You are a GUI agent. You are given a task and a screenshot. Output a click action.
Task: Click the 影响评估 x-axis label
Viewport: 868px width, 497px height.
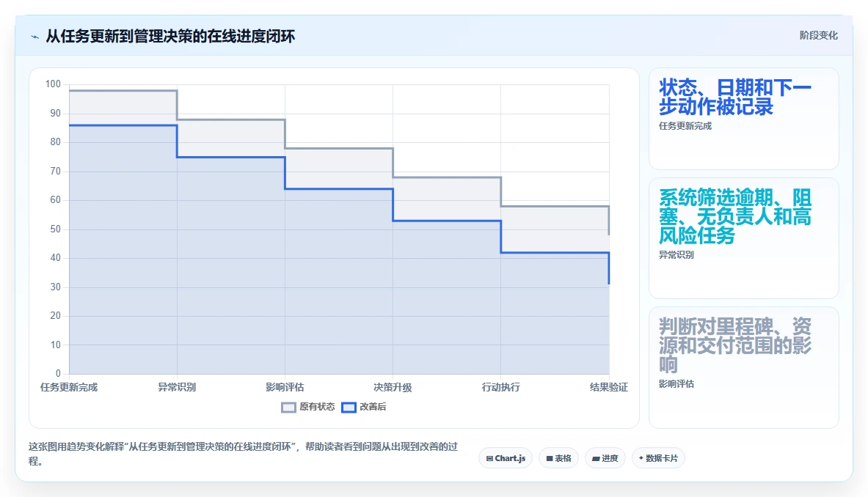click(285, 388)
